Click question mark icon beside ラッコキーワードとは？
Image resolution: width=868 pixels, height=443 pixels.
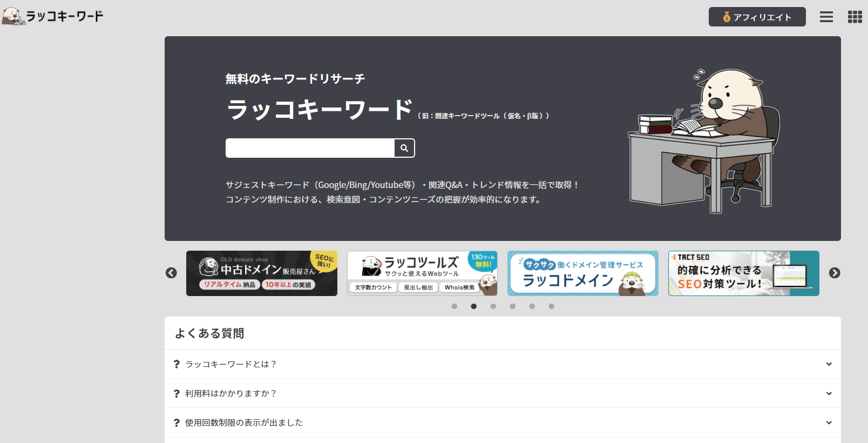pos(177,364)
